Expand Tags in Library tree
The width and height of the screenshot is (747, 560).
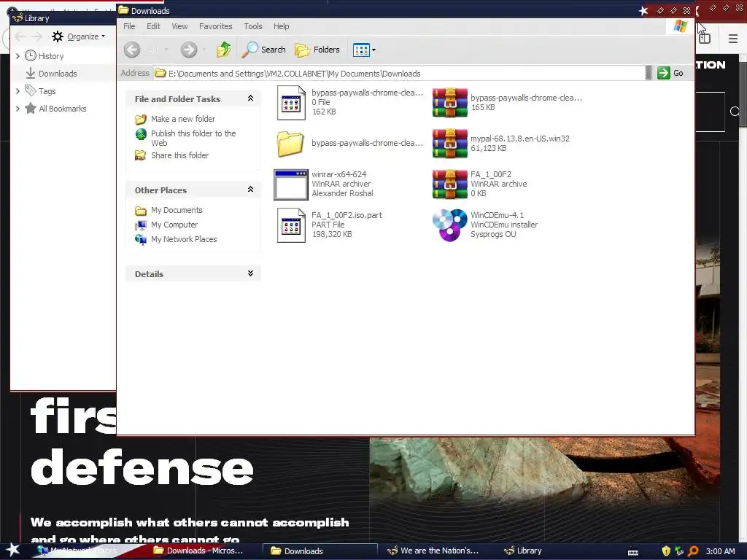point(18,90)
